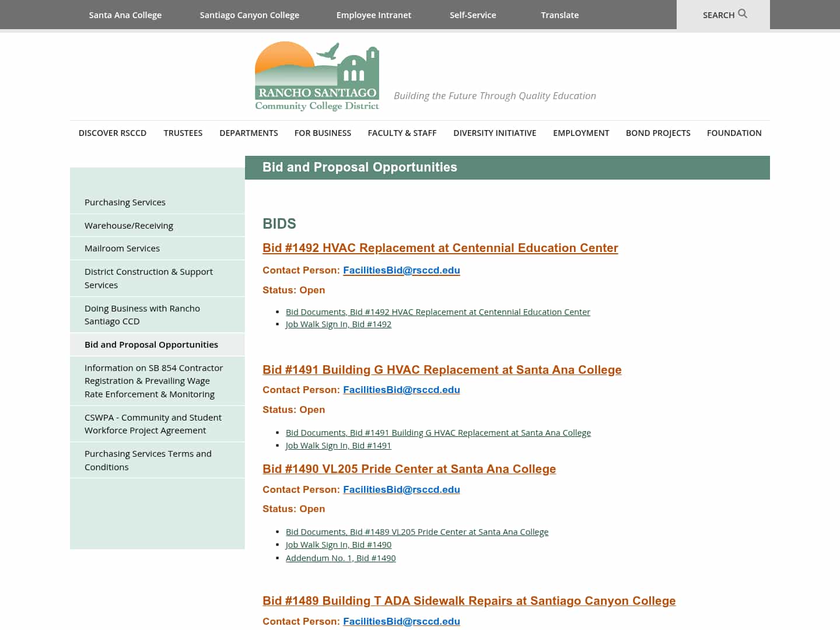Open the Translate menu
Screen dimensions: 840x630
coord(559,15)
